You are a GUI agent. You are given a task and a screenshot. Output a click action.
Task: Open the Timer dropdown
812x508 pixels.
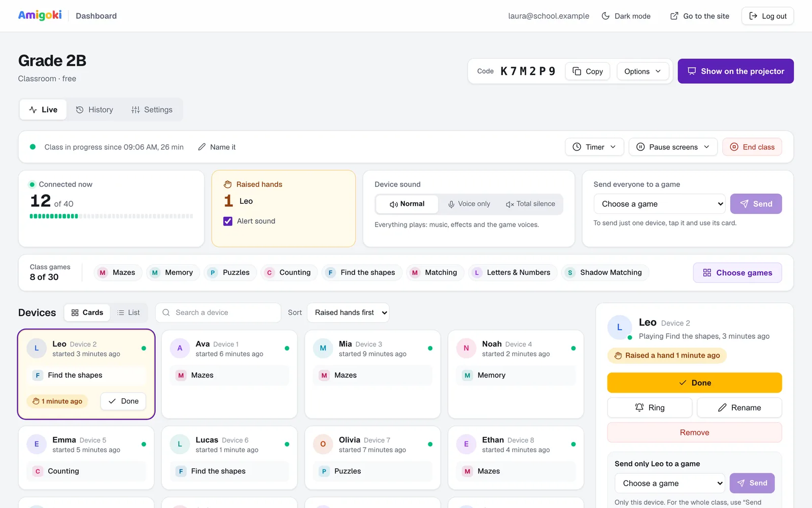tap(593, 147)
